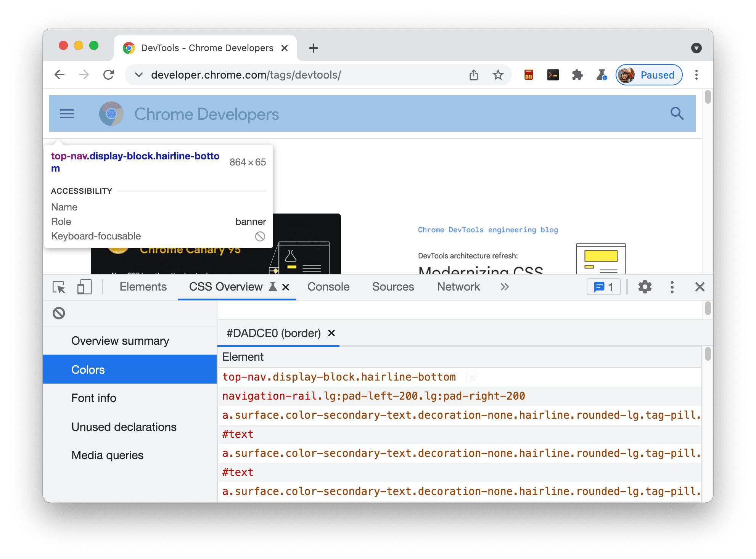Click the browser extensions puzzle icon
756x559 pixels.
pyautogui.click(x=576, y=75)
